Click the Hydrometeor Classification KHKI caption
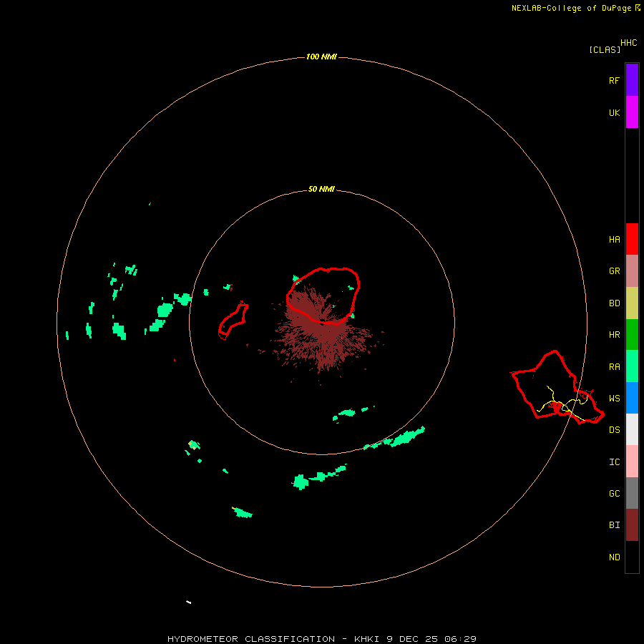The width and height of the screenshot is (644, 644). 321,639
